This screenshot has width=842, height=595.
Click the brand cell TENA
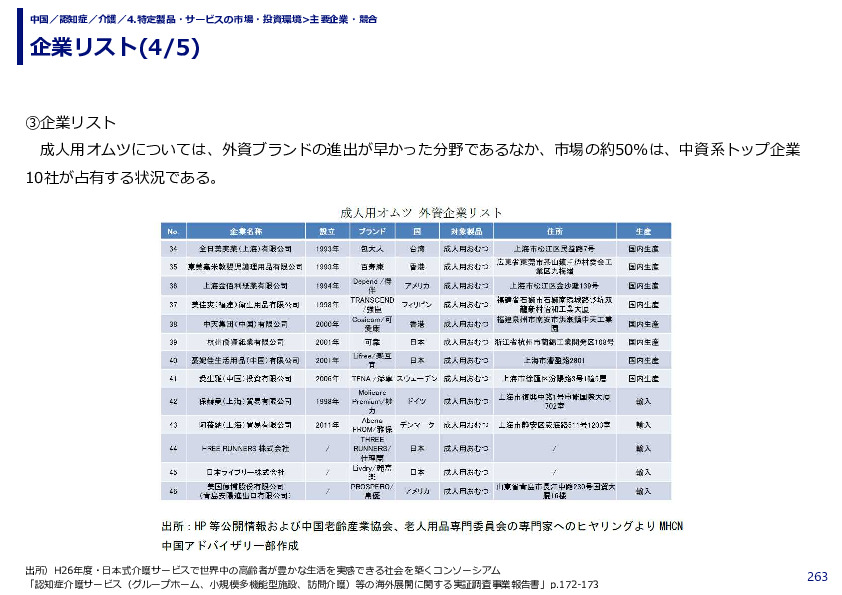point(372,379)
